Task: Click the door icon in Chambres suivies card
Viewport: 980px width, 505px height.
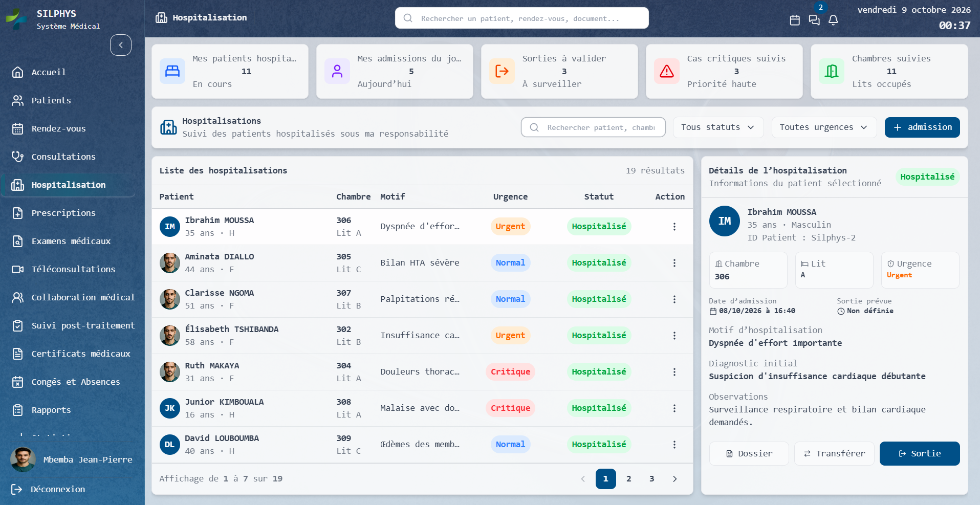Action: click(832, 71)
